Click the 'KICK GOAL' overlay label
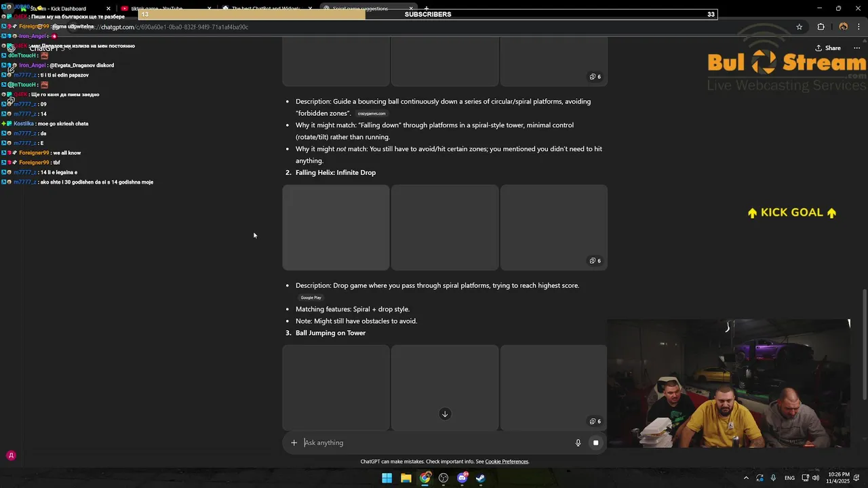 coord(792,212)
